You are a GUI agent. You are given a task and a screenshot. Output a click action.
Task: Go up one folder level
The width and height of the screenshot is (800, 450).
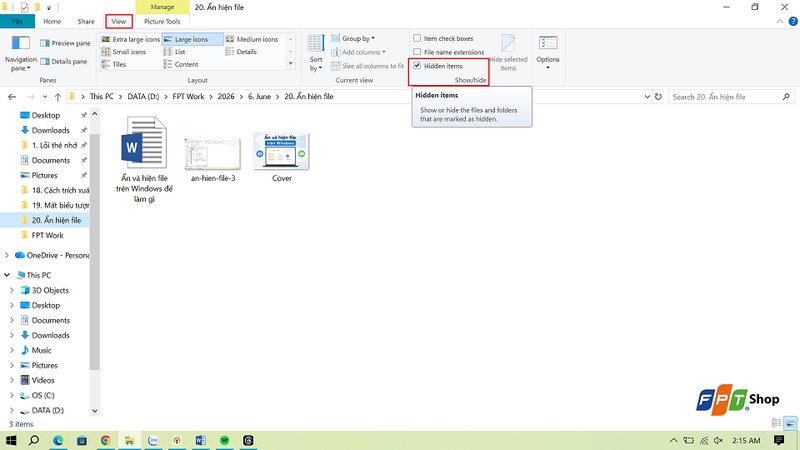point(58,97)
